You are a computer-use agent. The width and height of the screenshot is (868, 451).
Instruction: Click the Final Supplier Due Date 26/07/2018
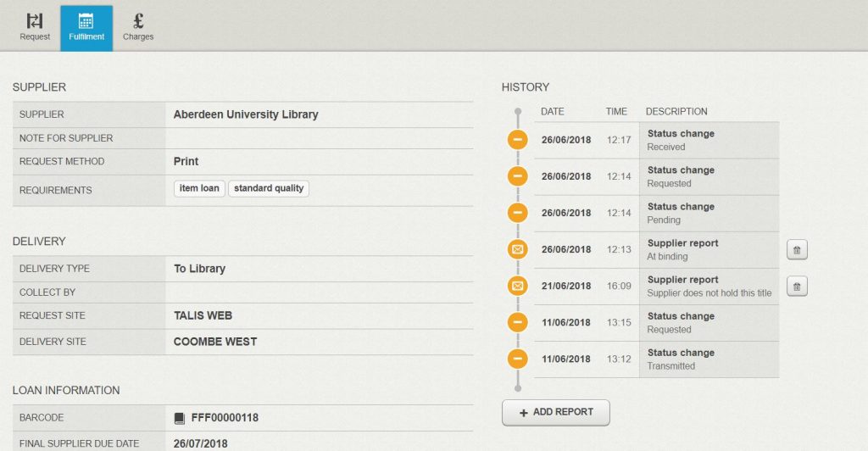click(x=201, y=443)
